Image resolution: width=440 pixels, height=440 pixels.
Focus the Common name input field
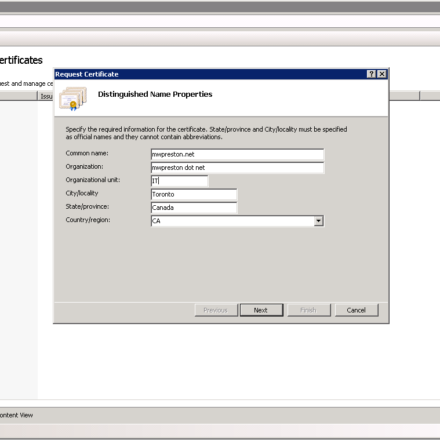point(237,154)
